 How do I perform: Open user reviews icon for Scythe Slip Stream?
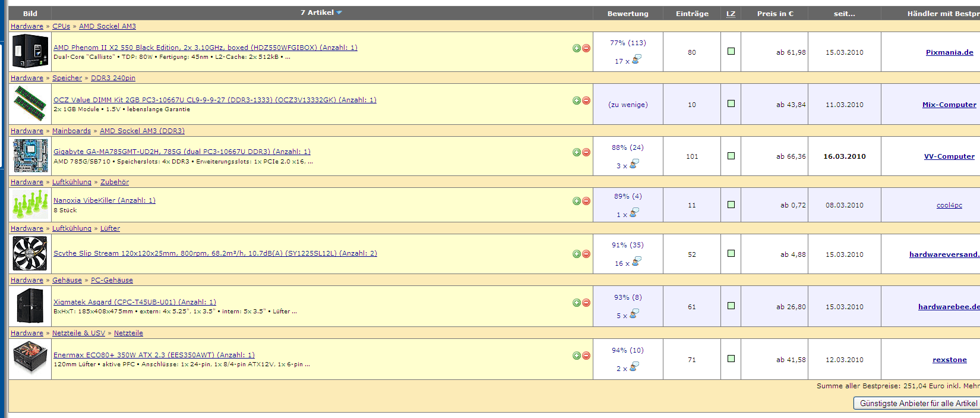pos(636,262)
